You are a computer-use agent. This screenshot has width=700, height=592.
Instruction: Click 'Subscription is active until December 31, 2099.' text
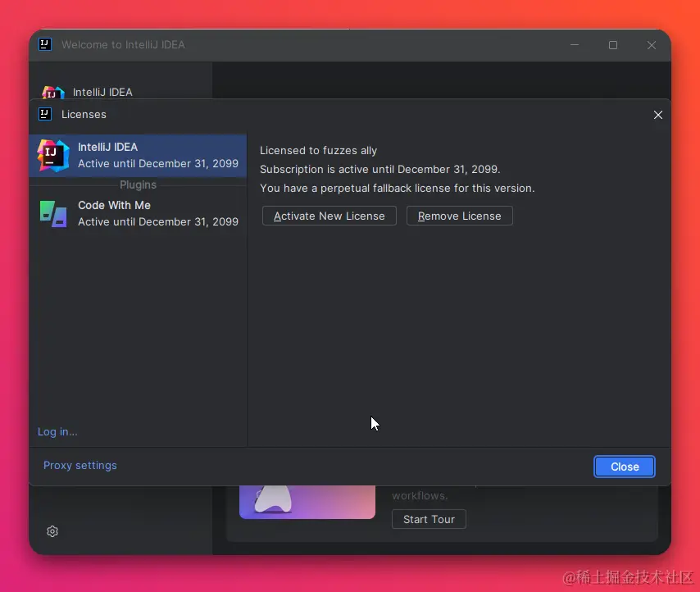pos(380,169)
